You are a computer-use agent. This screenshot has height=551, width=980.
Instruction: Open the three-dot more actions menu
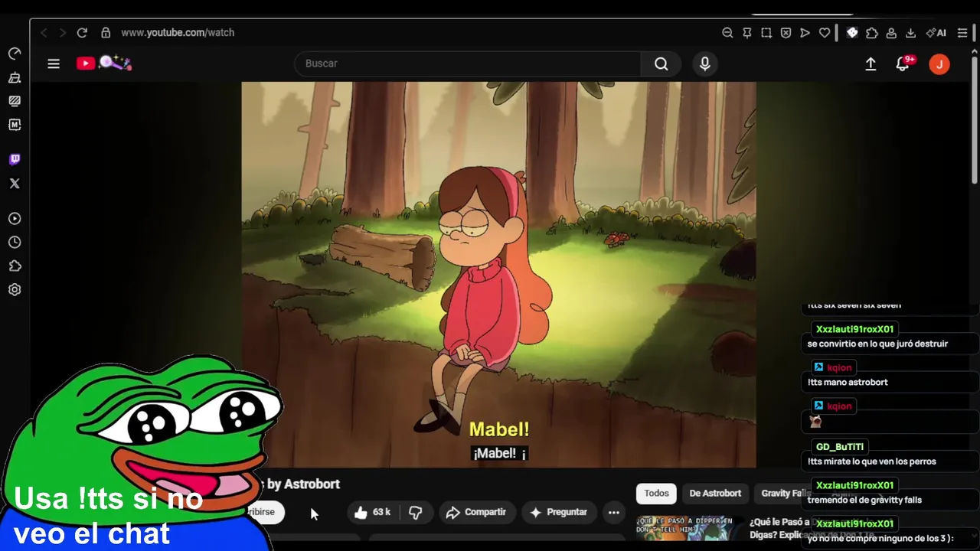point(613,512)
